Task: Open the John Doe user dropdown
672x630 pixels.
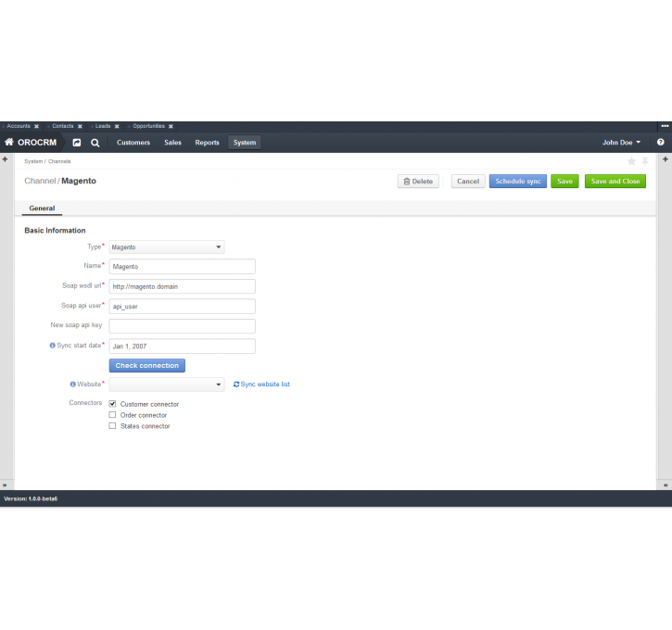Action: coord(621,143)
